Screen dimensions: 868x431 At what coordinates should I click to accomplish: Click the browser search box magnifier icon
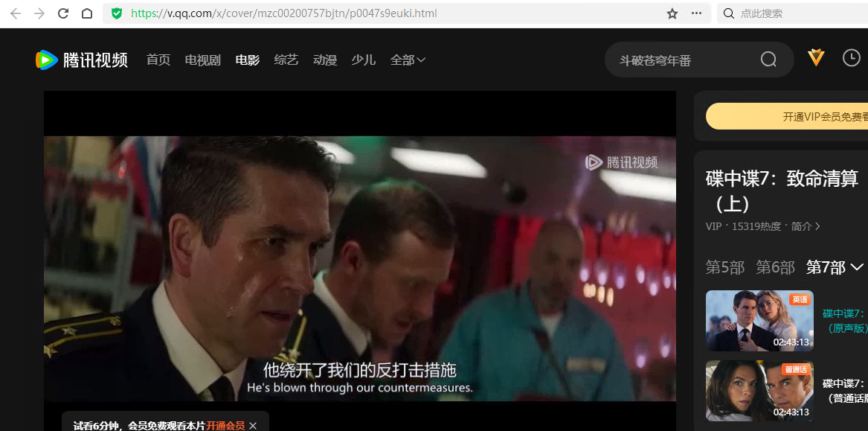click(x=729, y=13)
